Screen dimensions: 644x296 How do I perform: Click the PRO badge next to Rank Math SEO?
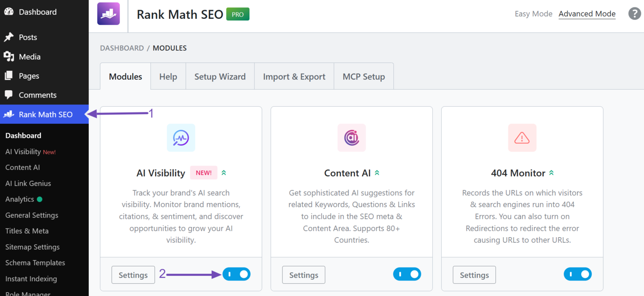[238, 14]
